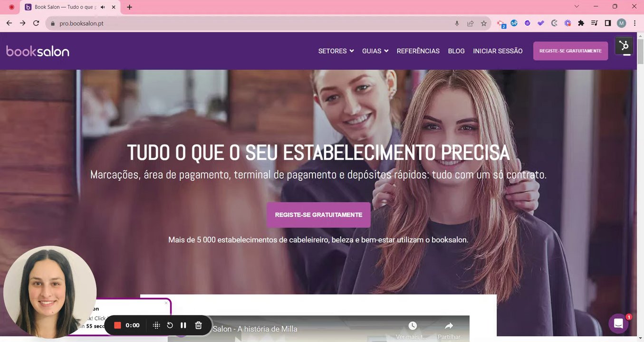Go forward in browser history
Screen dimensions: 644x342
[22, 23]
